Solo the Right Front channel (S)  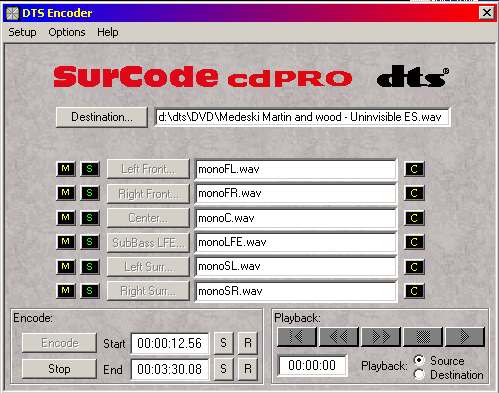pos(90,193)
